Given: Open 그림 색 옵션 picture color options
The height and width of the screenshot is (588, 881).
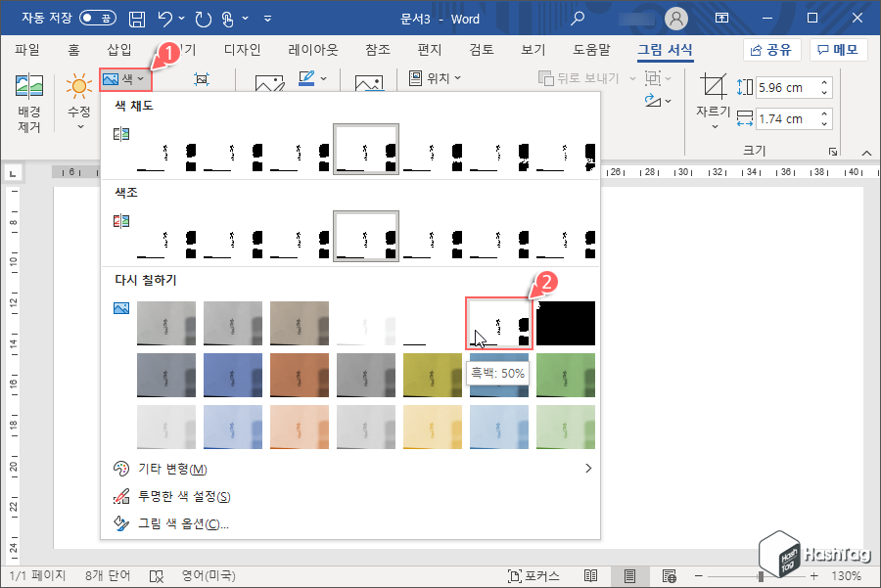Looking at the screenshot, I should 350,524.
